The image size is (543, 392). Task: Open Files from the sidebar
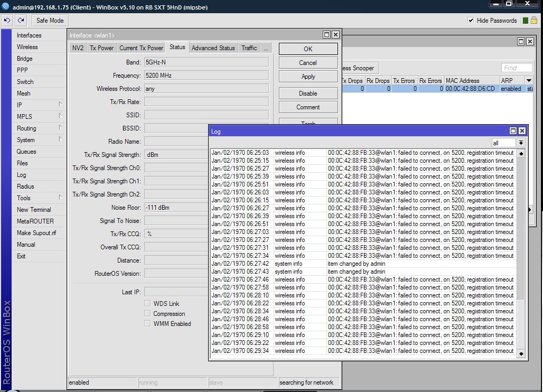pyautogui.click(x=39, y=163)
